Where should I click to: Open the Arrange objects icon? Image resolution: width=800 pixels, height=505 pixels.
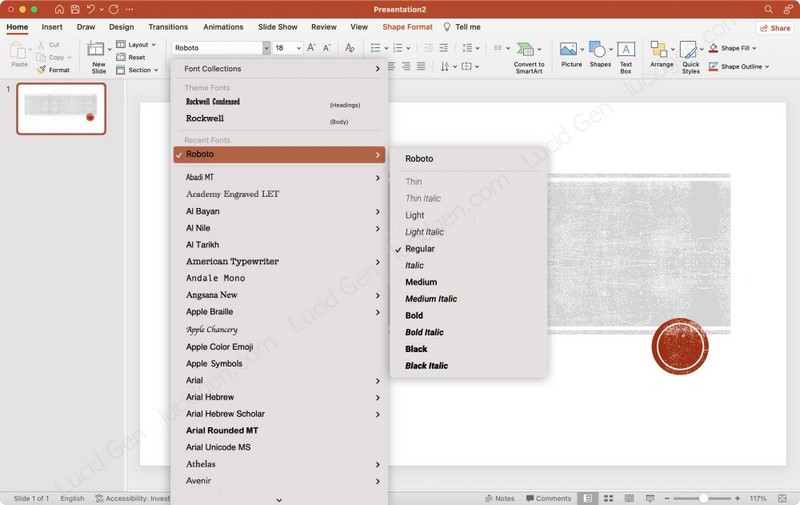660,50
